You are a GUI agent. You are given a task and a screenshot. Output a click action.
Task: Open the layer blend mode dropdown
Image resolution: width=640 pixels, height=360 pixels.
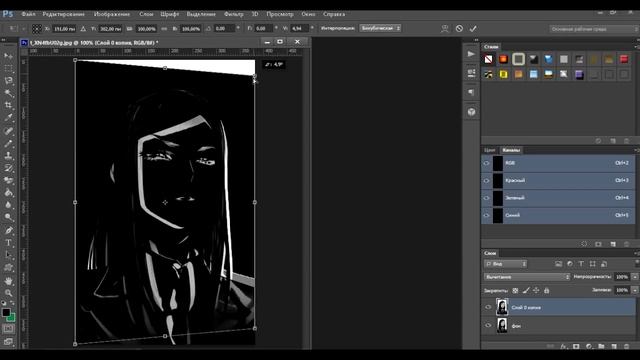[527, 277]
